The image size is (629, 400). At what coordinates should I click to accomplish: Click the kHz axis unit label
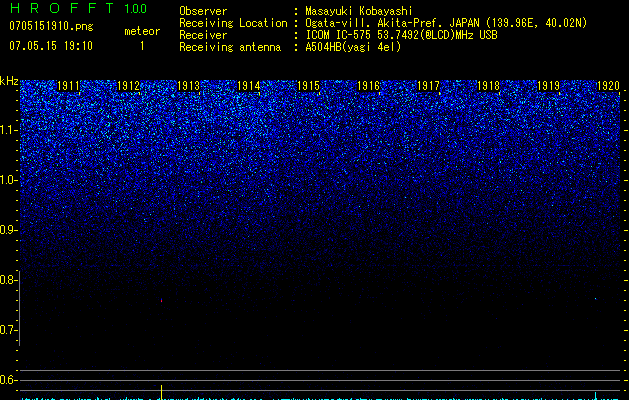[9, 81]
